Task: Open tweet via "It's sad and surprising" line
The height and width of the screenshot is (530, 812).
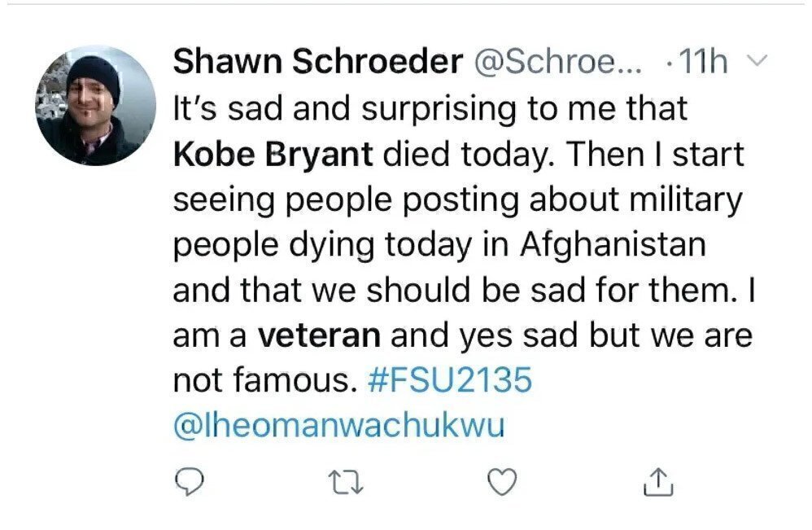Action: [430, 109]
